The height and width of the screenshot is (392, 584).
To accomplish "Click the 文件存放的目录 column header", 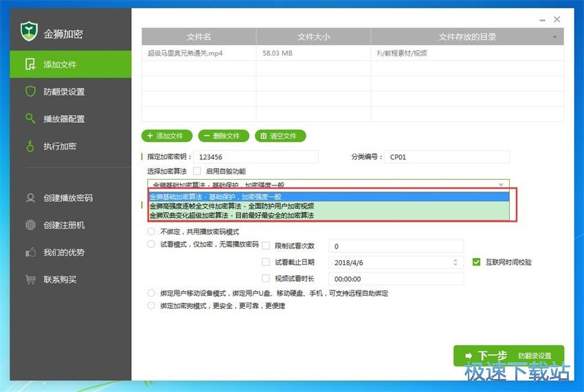I will click(x=467, y=36).
